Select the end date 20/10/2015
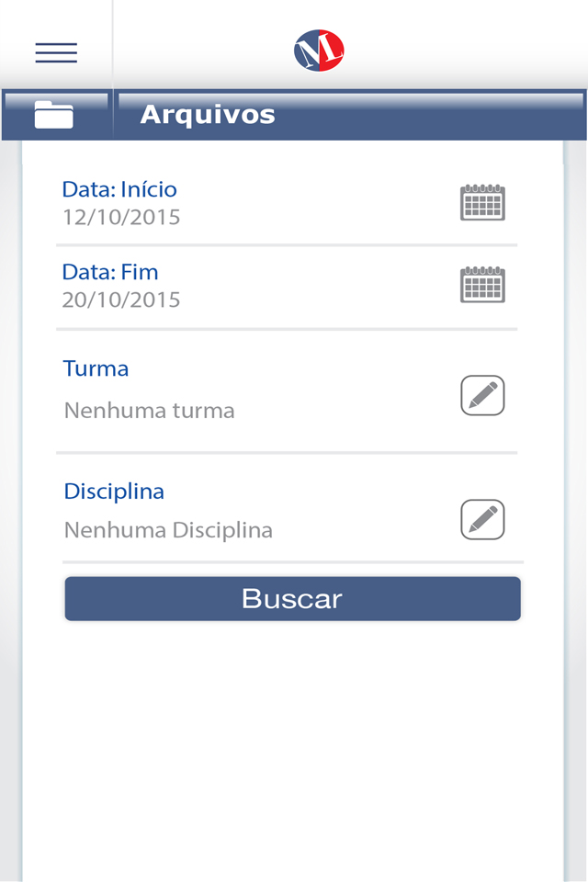 tap(121, 300)
